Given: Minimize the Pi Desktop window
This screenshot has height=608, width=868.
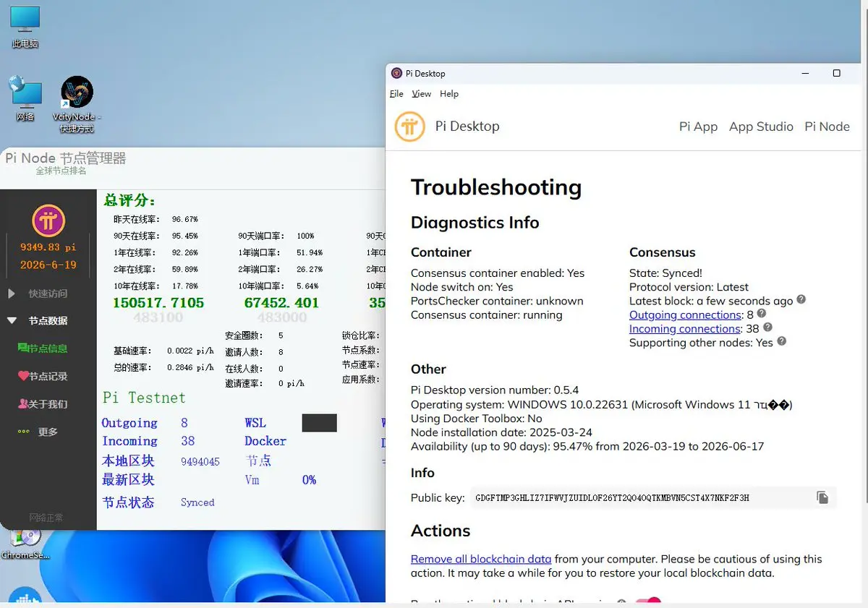Looking at the screenshot, I should tap(807, 73).
